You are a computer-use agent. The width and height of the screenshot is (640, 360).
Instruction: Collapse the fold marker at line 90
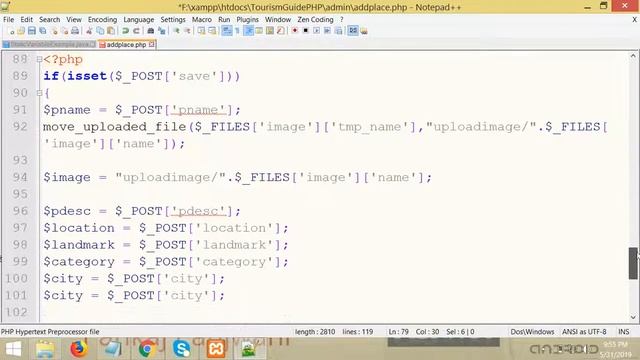click(39, 93)
